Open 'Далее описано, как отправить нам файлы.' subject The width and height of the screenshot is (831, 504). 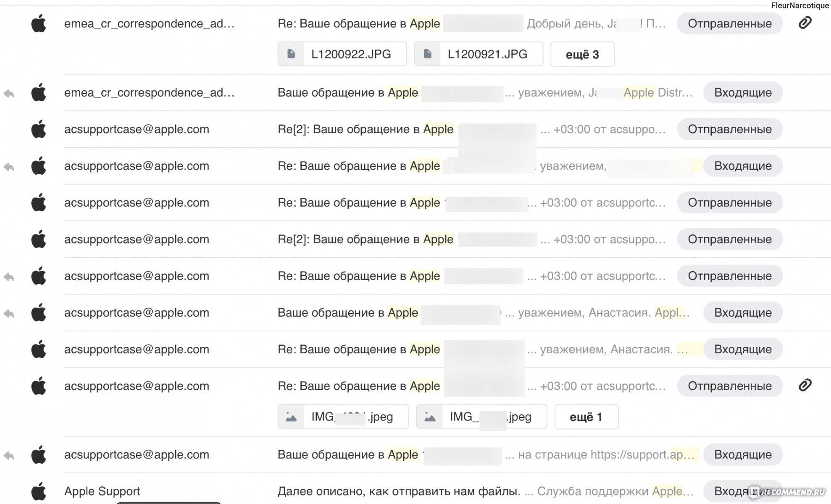click(x=399, y=491)
